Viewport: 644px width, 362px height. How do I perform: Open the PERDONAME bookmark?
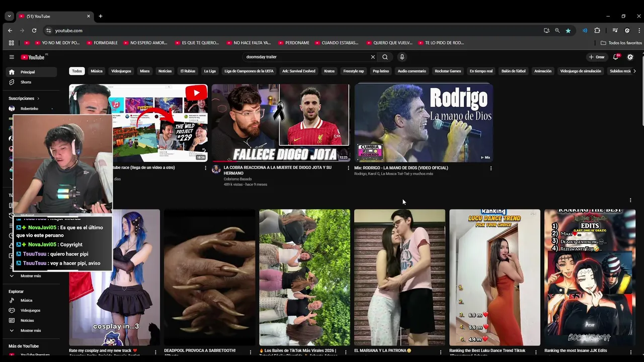[294, 43]
